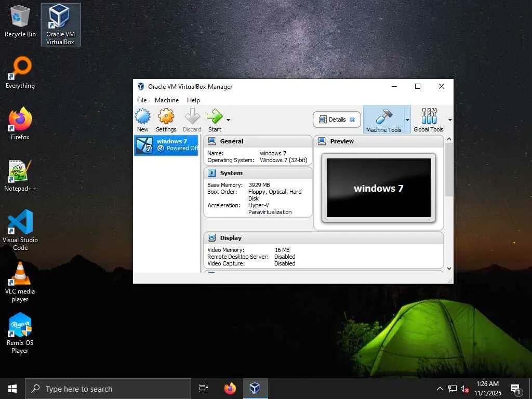Image resolution: width=532 pixels, height=399 pixels.
Task: Click the Display screen icon
Action: point(212,238)
